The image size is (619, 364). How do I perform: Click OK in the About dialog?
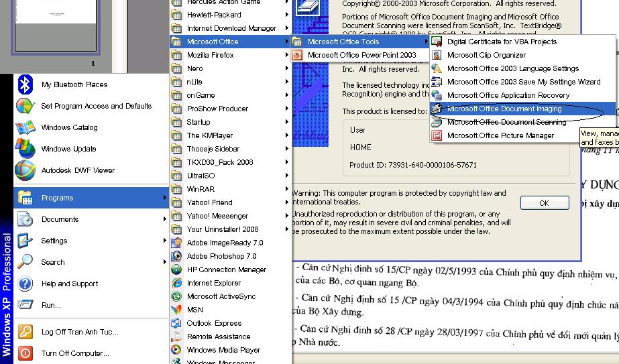(545, 203)
